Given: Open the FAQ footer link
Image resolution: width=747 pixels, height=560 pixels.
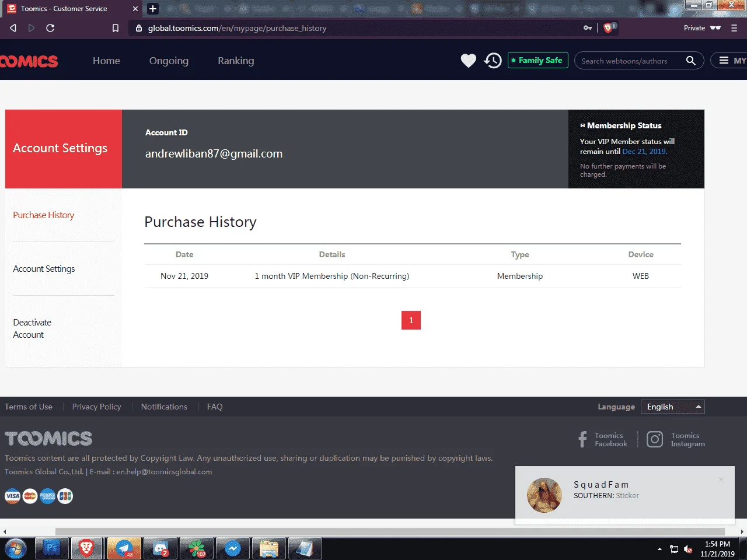Looking at the screenshot, I should point(215,407).
